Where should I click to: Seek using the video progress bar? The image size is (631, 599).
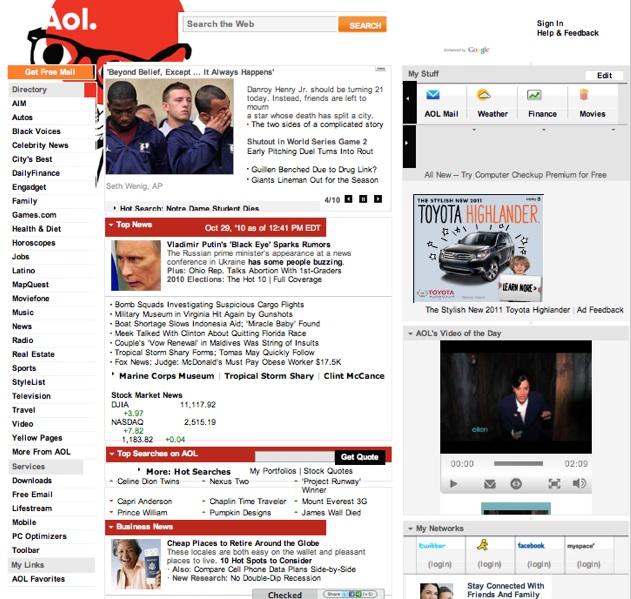coord(519,464)
